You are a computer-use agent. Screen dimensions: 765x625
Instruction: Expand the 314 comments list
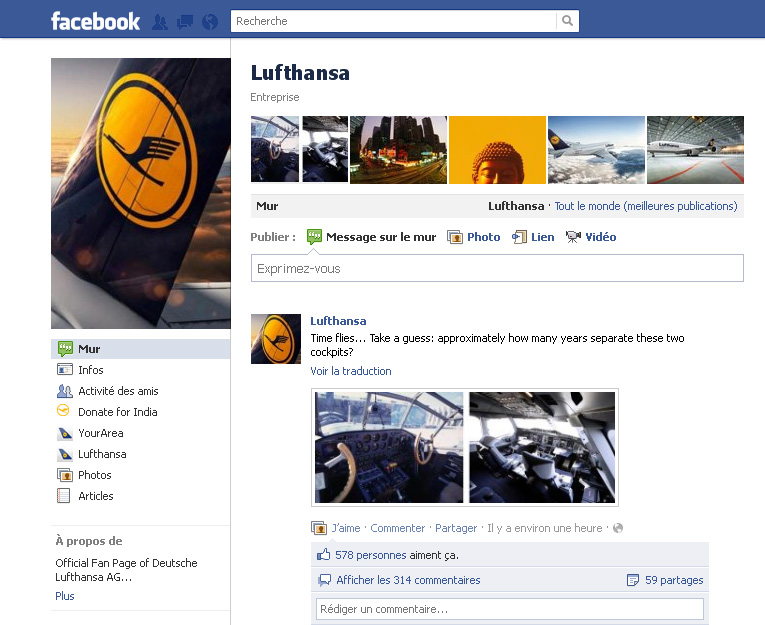[408, 580]
